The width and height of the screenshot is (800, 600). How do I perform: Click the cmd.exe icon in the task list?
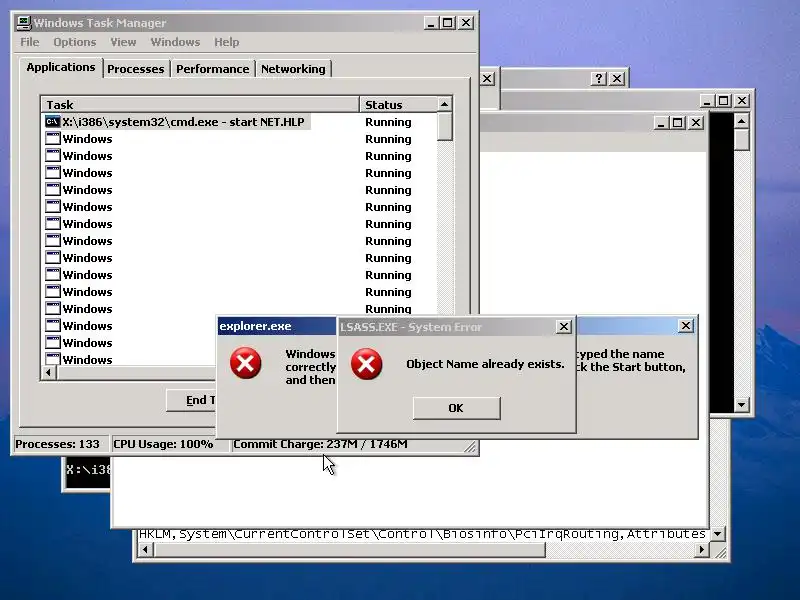pos(53,122)
